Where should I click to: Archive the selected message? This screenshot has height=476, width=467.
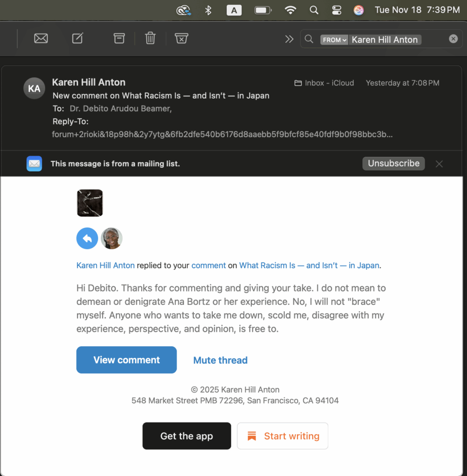click(119, 39)
